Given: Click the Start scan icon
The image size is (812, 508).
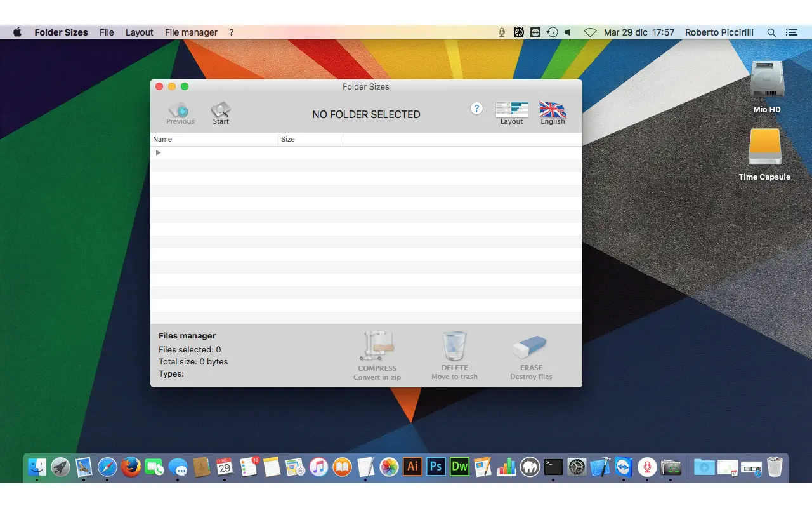Looking at the screenshot, I should point(220,109).
